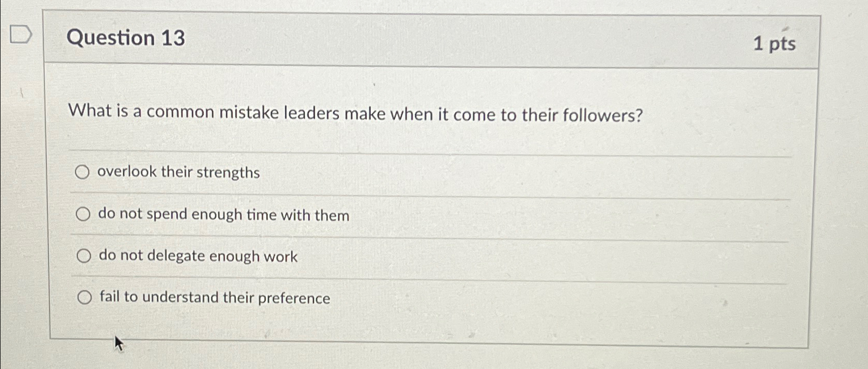Click the answer text do not delegate enough work
The image size is (868, 369).
tap(199, 256)
